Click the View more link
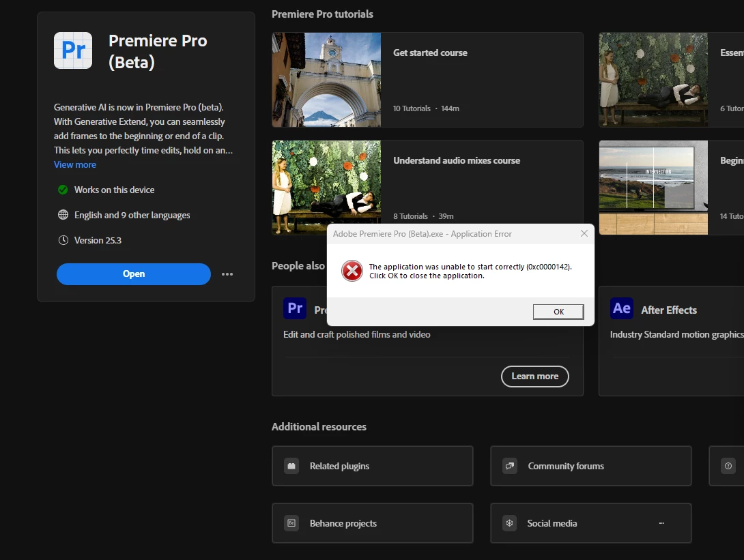 click(x=75, y=164)
